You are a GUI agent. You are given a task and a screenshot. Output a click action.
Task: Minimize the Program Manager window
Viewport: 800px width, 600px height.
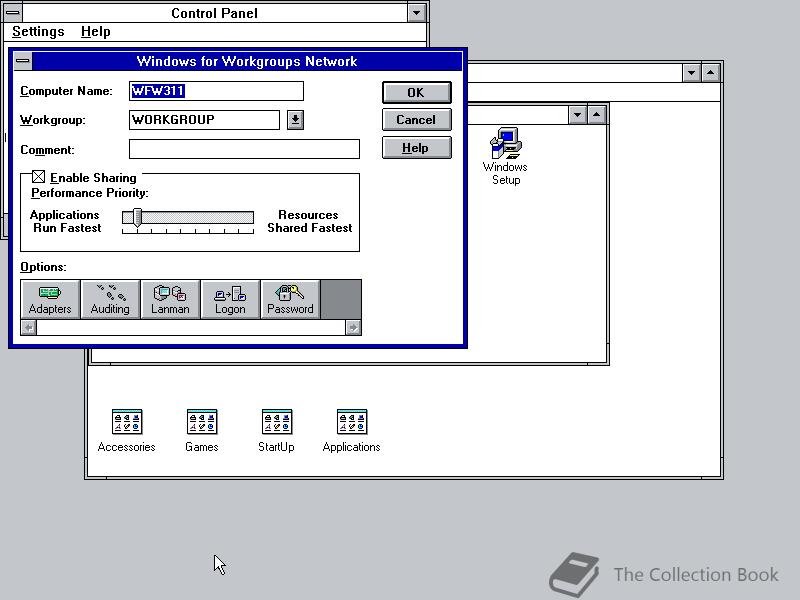coord(691,73)
